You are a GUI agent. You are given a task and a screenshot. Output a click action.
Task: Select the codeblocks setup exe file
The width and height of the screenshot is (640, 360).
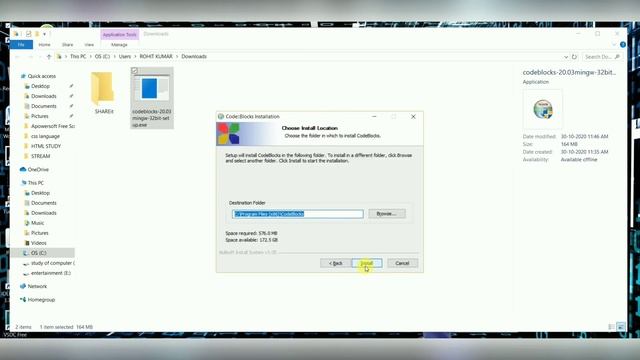[x=152, y=98]
